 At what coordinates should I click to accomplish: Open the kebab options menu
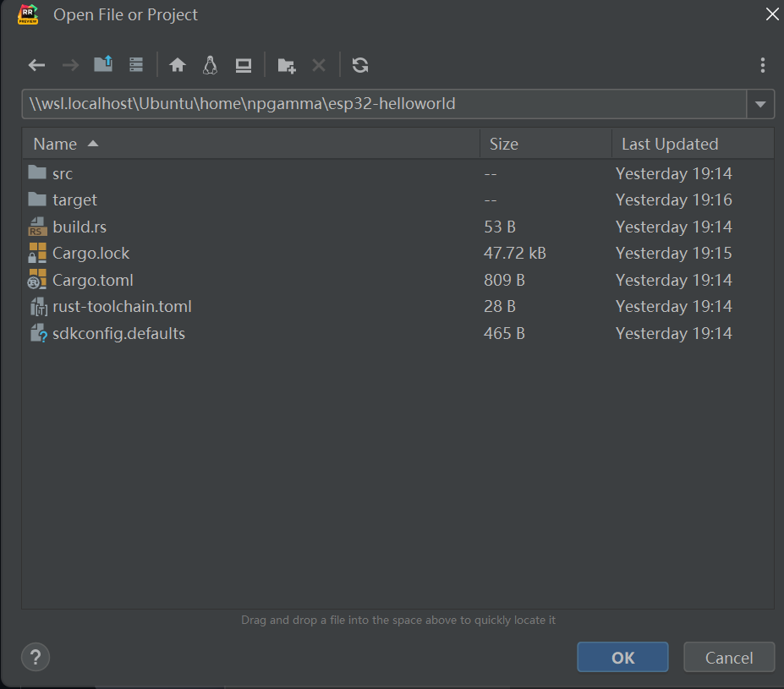[x=762, y=64]
